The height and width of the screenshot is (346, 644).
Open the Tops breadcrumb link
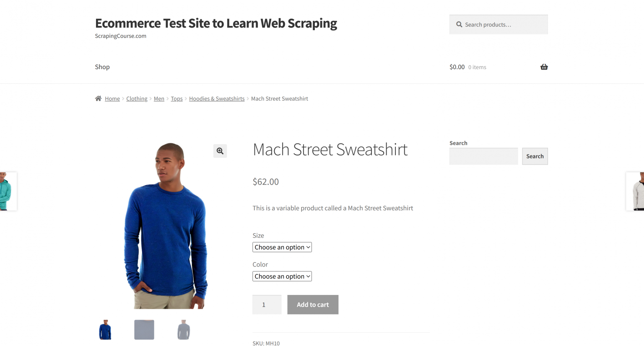point(177,98)
